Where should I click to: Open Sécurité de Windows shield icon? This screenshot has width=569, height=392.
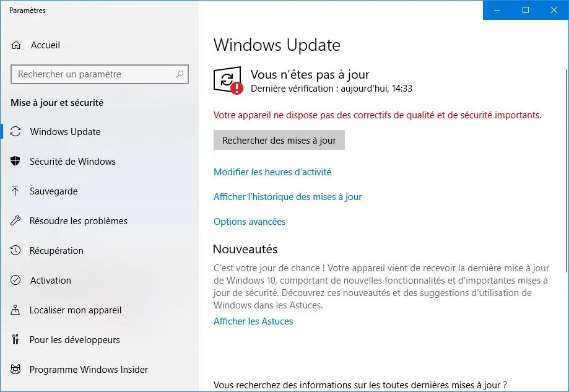pos(15,161)
